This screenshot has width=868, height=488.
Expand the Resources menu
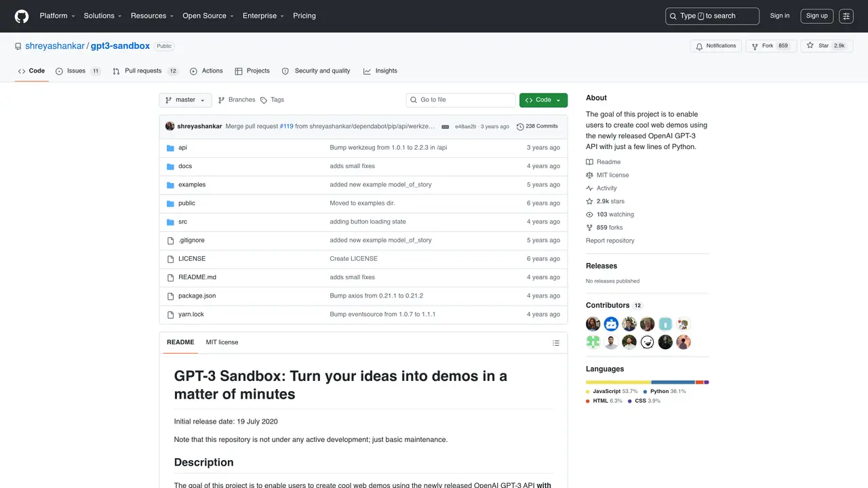coord(152,16)
